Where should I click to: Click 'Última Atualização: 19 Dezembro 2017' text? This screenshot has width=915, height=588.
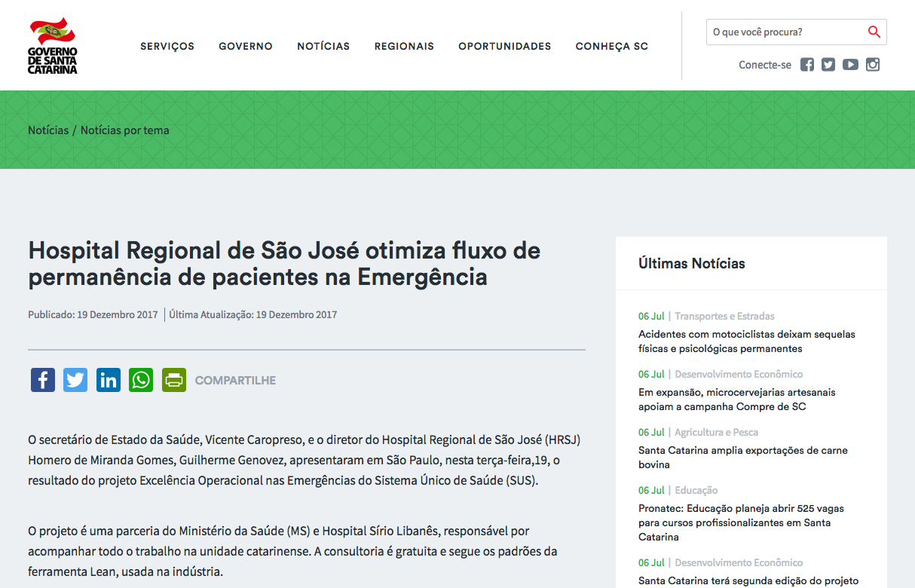253,315
